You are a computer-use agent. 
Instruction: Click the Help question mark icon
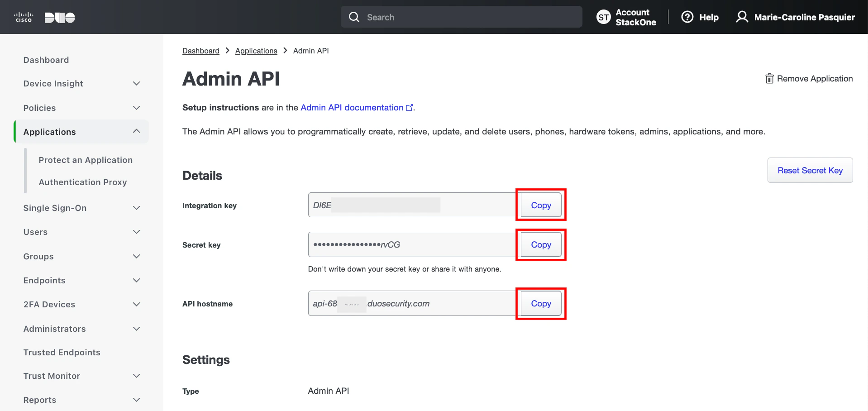coord(687,17)
